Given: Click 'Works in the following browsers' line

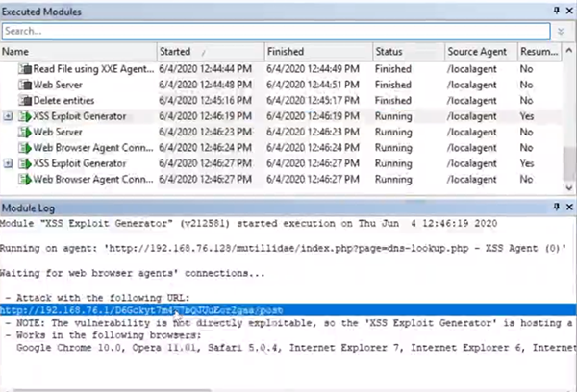Looking at the screenshot, I should coord(104,335).
